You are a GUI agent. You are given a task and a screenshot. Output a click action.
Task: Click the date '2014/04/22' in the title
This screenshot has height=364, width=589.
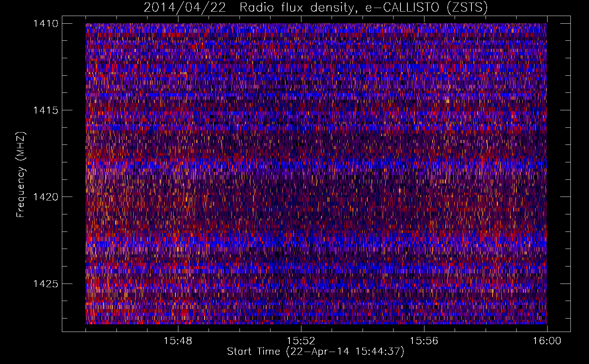185,7
